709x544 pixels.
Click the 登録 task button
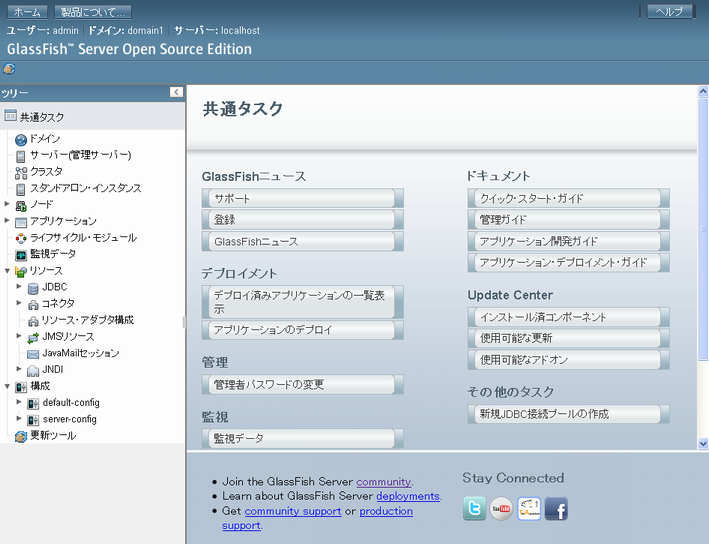pos(303,220)
